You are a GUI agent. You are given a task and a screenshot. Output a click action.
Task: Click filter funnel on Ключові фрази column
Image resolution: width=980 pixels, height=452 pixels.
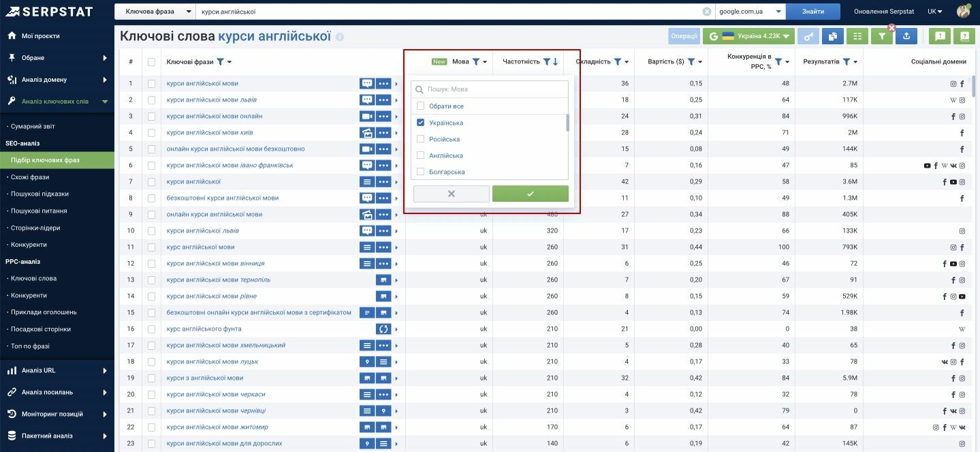click(x=220, y=62)
